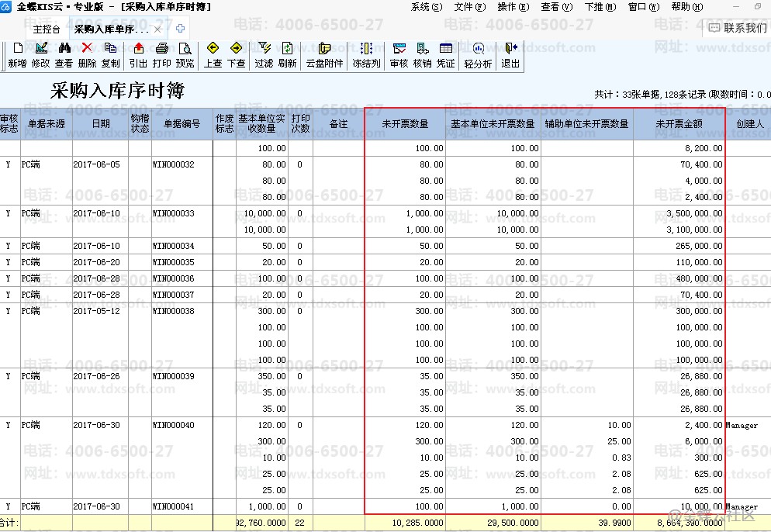771x532 pixels.
Task: Open the 过滤 (Filter) tool
Action: pos(264,47)
